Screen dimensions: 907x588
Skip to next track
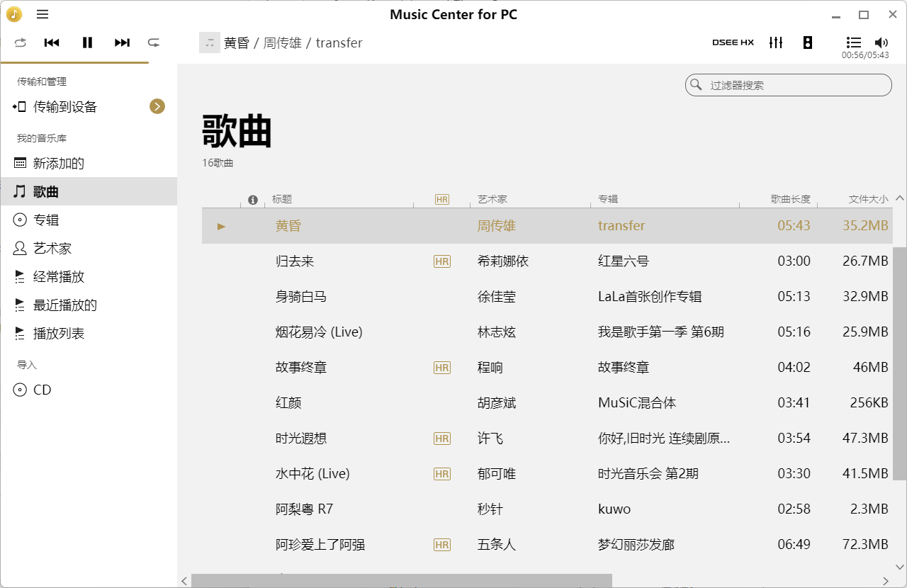[122, 43]
